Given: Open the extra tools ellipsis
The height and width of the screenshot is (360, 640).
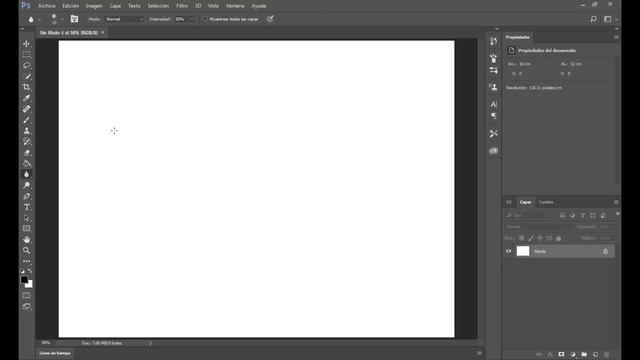Looking at the screenshot, I should tap(27, 261).
